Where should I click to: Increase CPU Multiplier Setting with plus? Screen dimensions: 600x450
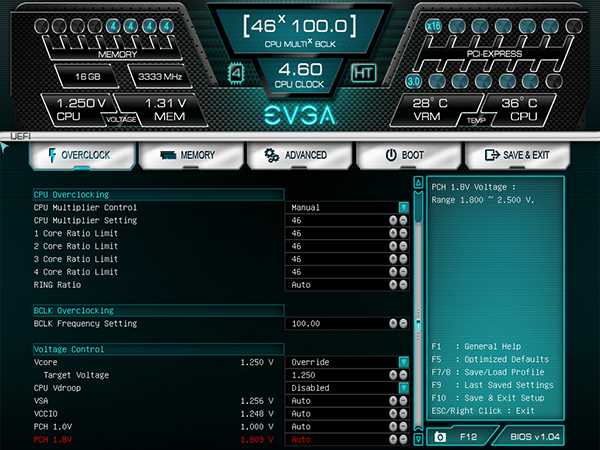[393, 220]
